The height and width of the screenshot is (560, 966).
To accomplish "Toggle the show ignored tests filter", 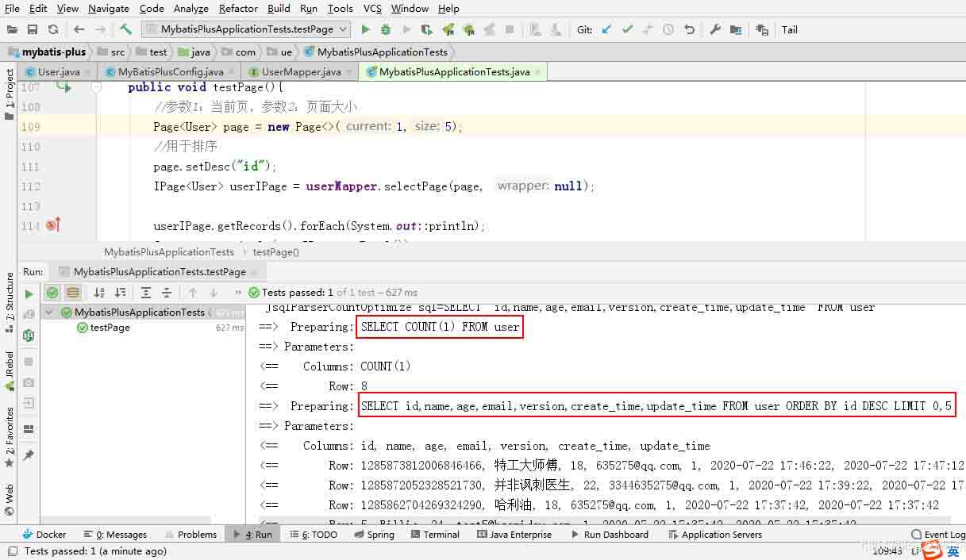I will click(x=73, y=293).
